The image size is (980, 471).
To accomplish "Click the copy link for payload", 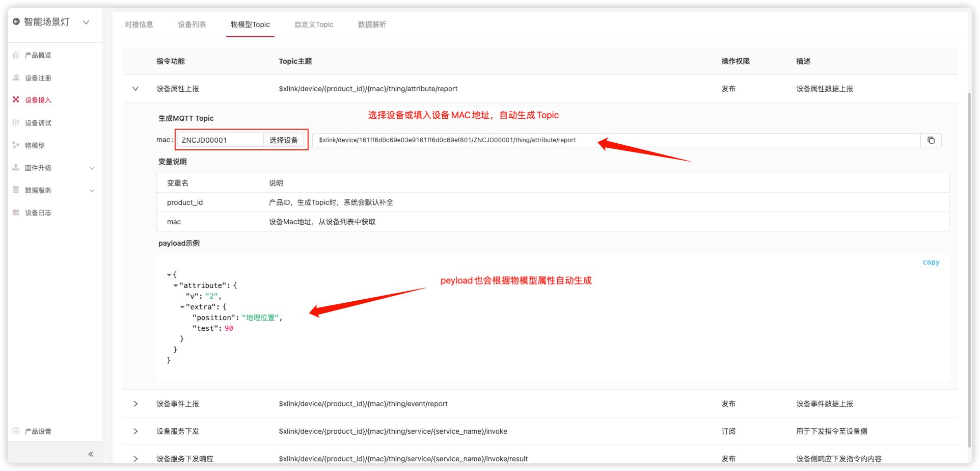I will [x=931, y=262].
